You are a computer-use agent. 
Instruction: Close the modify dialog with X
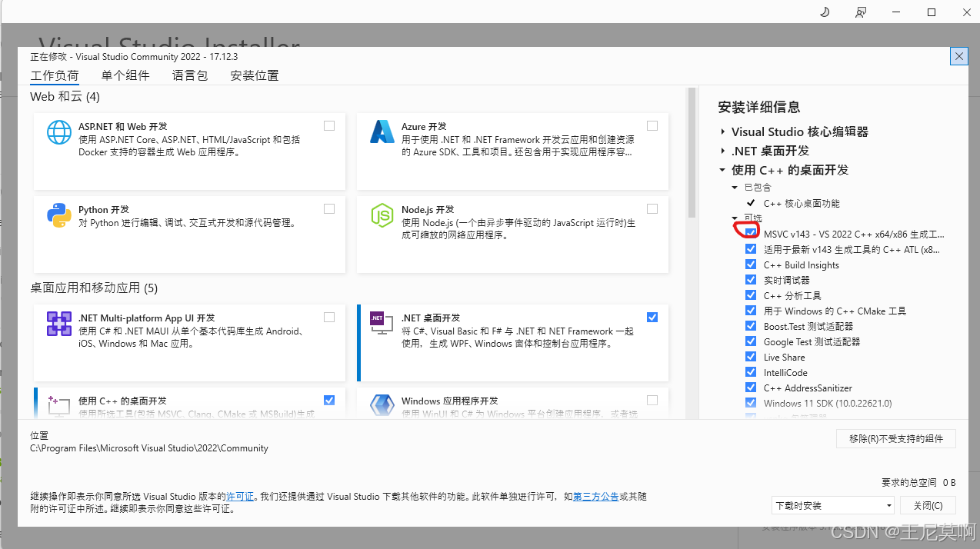pyautogui.click(x=958, y=56)
